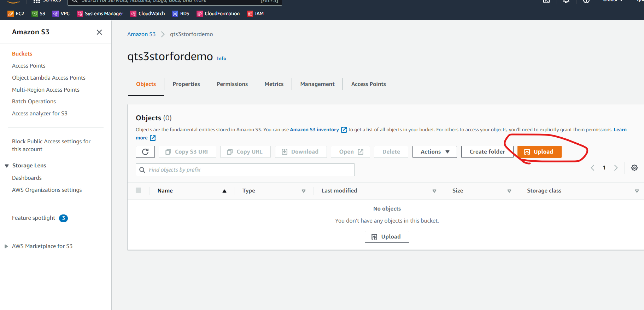Open the Info link beside the bucket name
644x310 pixels.
pyautogui.click(x=222, y=59)
